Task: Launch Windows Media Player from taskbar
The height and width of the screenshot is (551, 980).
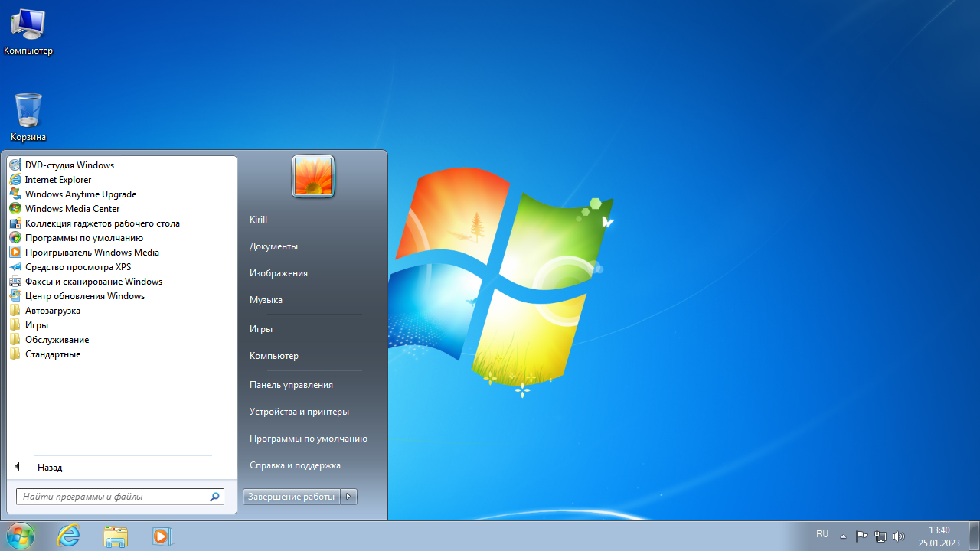Action: coord(162,536)
